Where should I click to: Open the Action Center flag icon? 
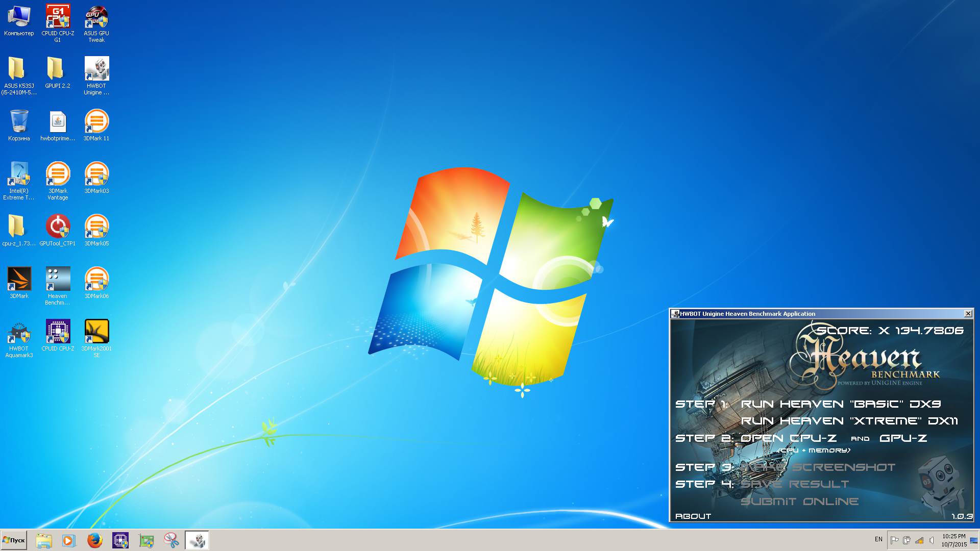tap(894, 540)
